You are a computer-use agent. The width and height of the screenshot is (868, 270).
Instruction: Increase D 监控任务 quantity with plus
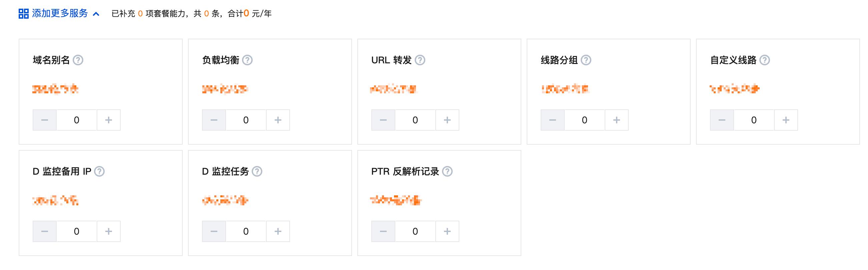278,232
